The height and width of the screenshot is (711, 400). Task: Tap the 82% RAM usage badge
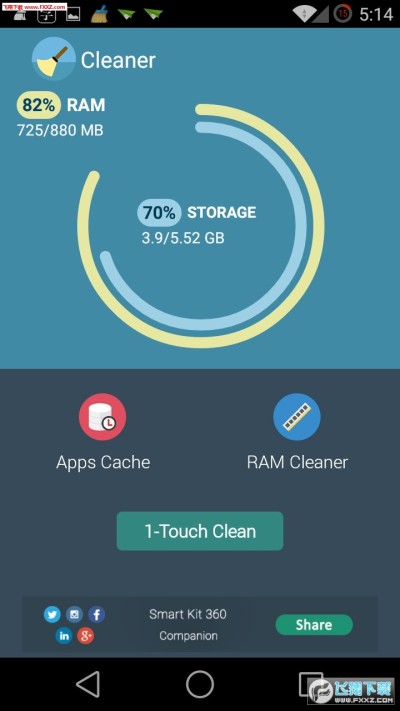[x=39, y=105]
